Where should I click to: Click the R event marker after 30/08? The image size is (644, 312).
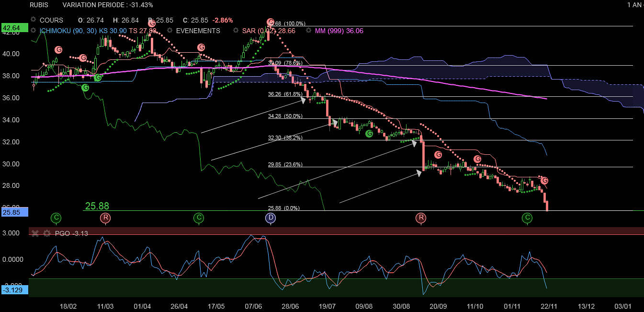tap(421, 218)
